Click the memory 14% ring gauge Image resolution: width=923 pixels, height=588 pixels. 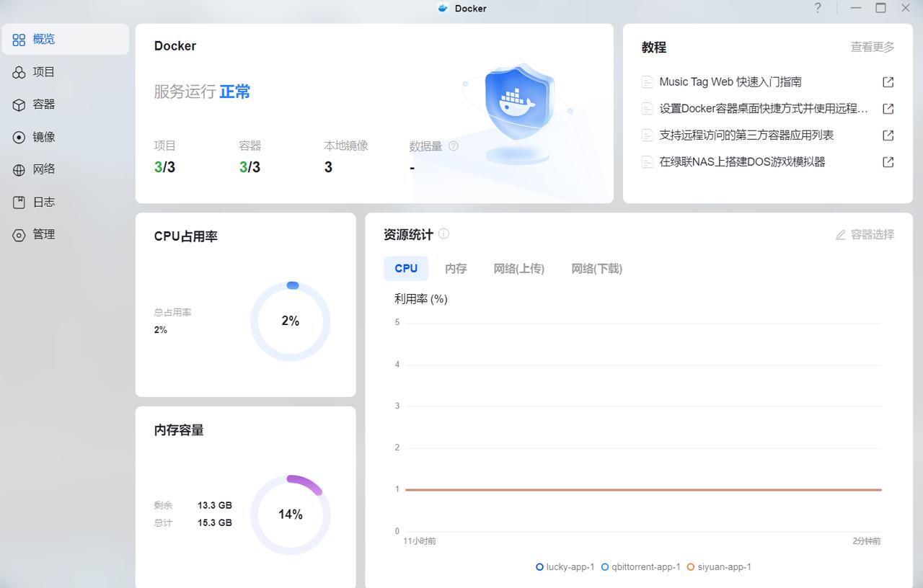[x=291, y=514]
